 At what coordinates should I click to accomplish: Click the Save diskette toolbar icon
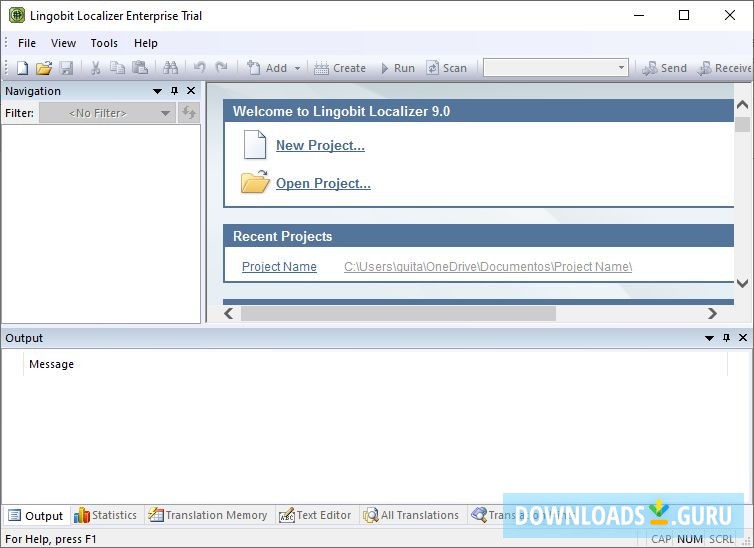(66, 68)
